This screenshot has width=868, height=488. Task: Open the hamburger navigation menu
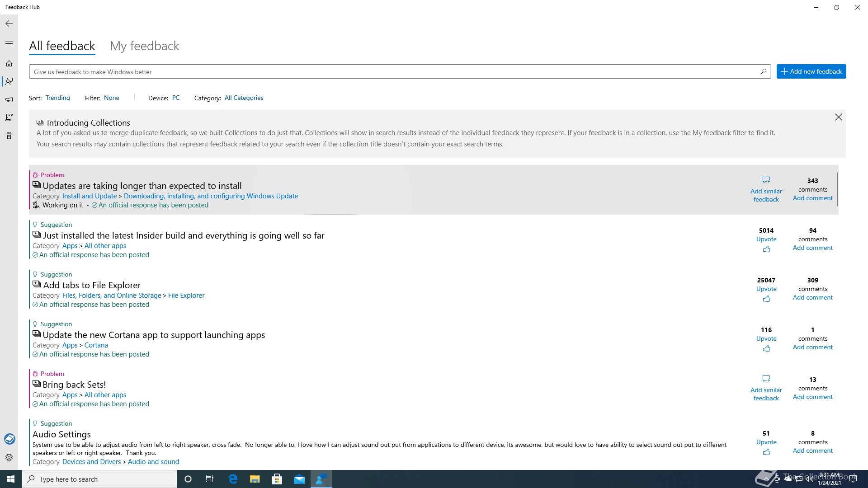9,42
